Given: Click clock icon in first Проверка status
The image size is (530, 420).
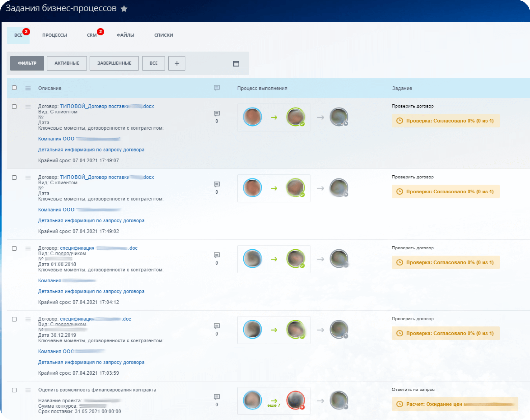Looking at the screenshot, I should coord(399,121).
